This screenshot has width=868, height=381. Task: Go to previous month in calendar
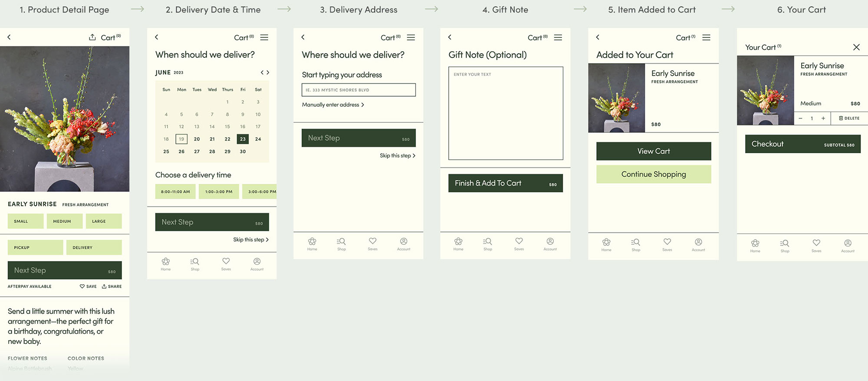262,72
